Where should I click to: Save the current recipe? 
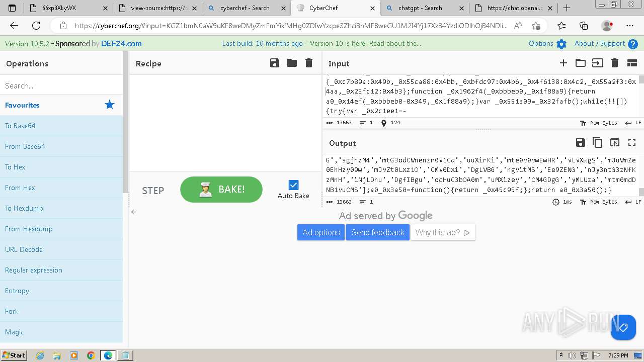[275, 63]
